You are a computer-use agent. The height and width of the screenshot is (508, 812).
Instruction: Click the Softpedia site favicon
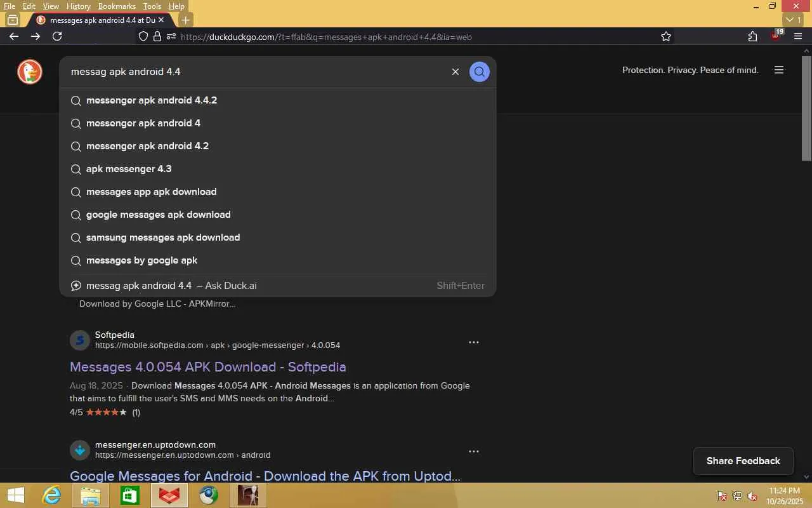(x=79, y=340)
